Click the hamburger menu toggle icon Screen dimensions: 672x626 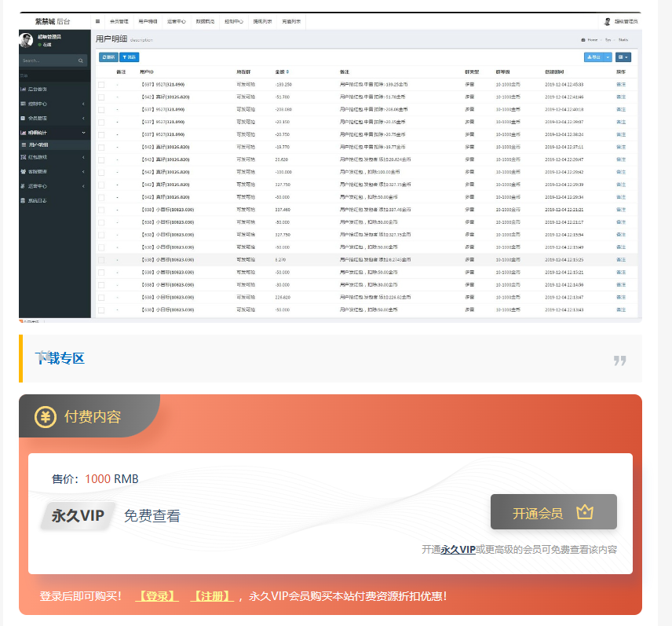coord(97,21)
